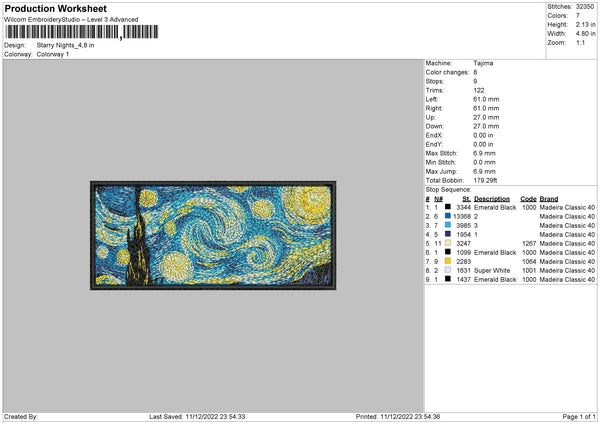Click the Machine value Tajima
The width and height of the screenshot is (600, 424).
(483, 63)
